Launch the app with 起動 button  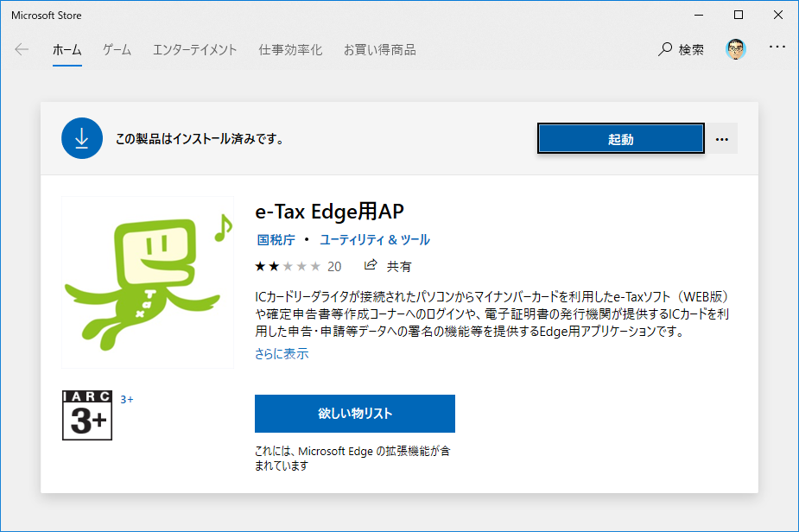tap(621, 138)
